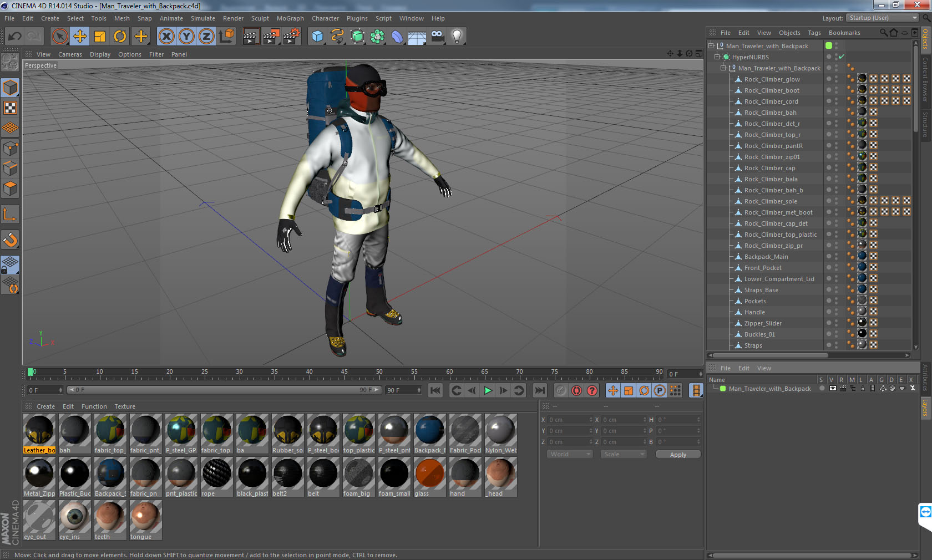Add a camera object
Viewport: 932px width, 560px height.
pyautogui.click(x=437, y=37)
